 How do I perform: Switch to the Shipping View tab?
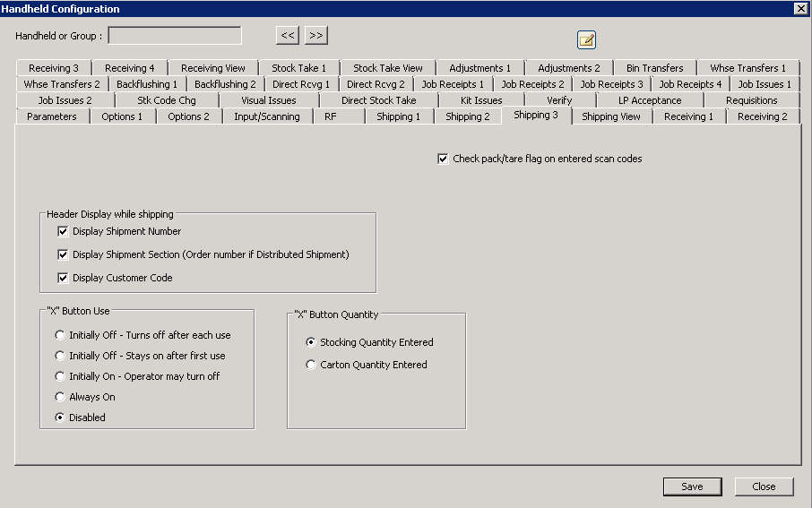610,116
